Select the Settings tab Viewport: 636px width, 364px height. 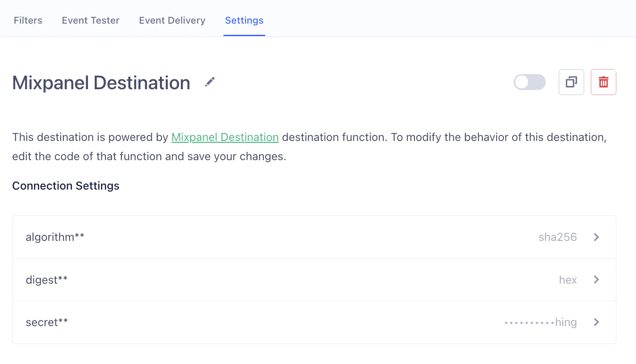244,21
